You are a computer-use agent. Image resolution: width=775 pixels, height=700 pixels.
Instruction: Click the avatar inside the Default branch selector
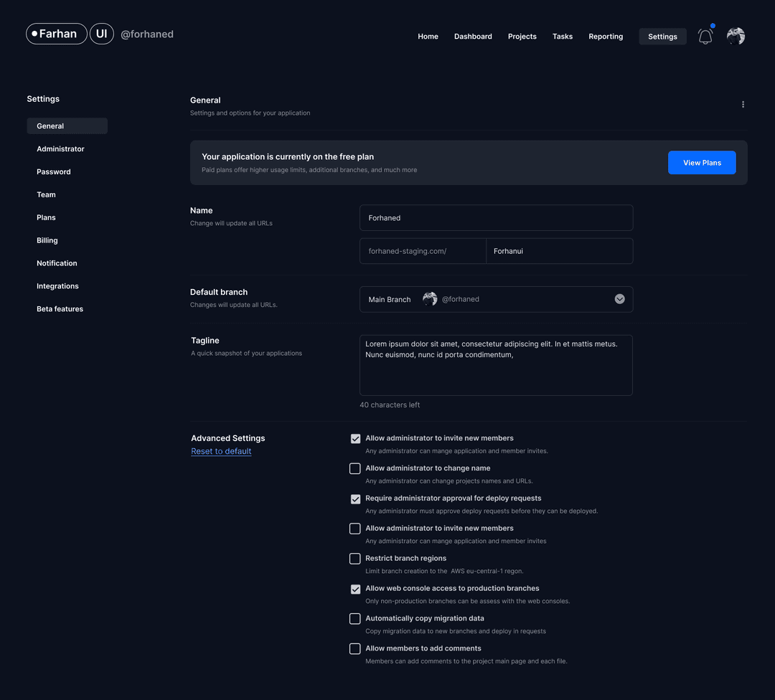(x=429, y=299)
